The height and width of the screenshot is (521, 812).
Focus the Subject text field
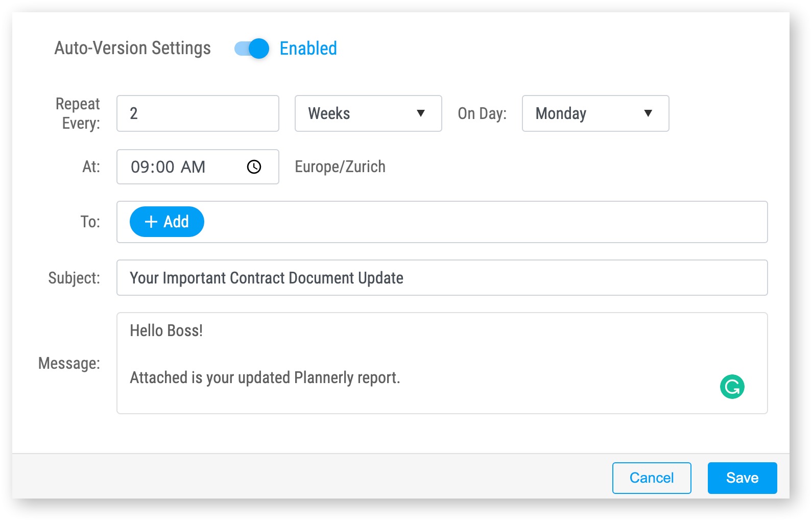[442, 278]
